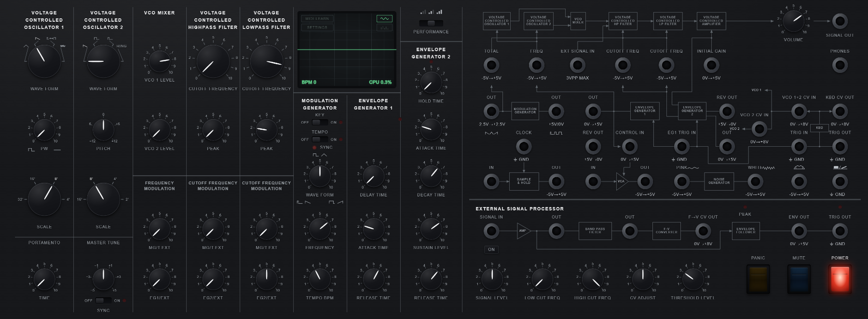Click the High Cut Freq knob
Viewport: 868px width, 319px height.
tap(593, 279)
